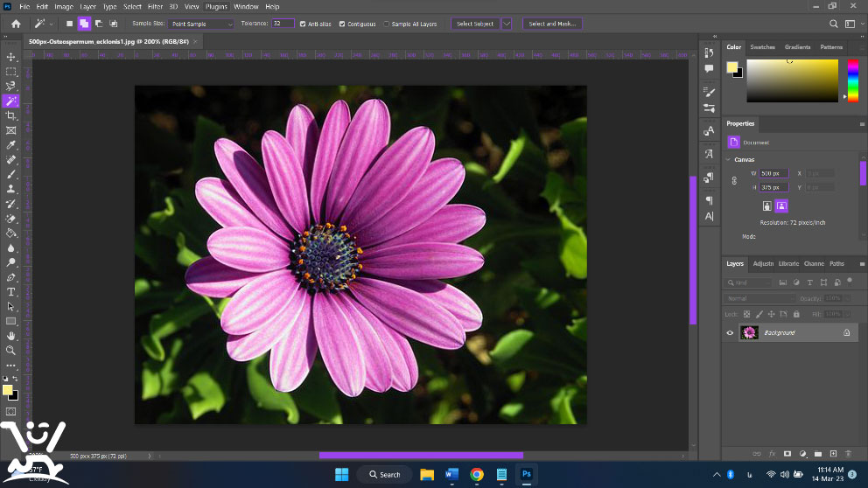
Task: Click the Select Subject button
Action: pos(475,24)
